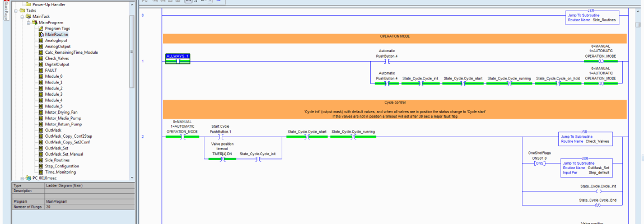Click the Module_0 routine icon
Viewport: 644px width, 224px height.
41,76
